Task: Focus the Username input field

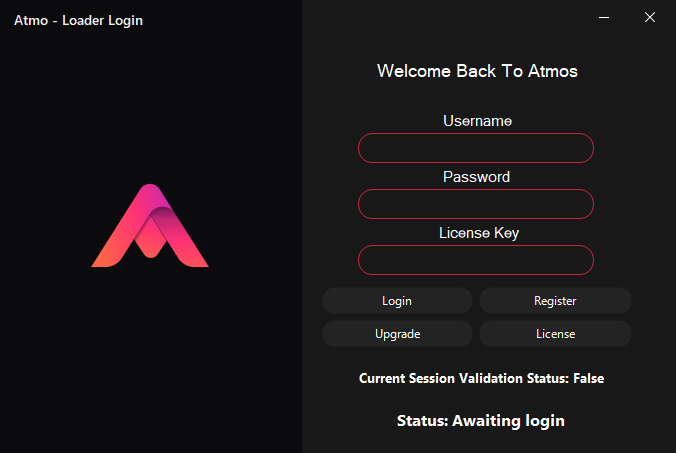Action: 476,148
